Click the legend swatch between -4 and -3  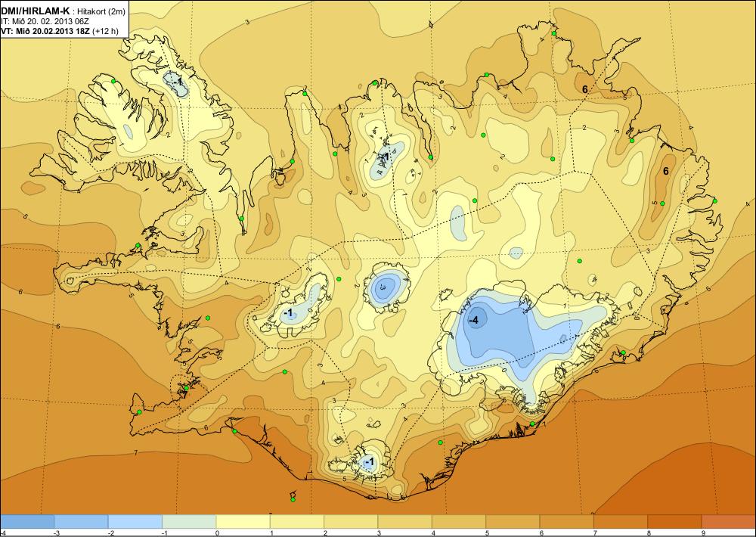tap(27, 522)
